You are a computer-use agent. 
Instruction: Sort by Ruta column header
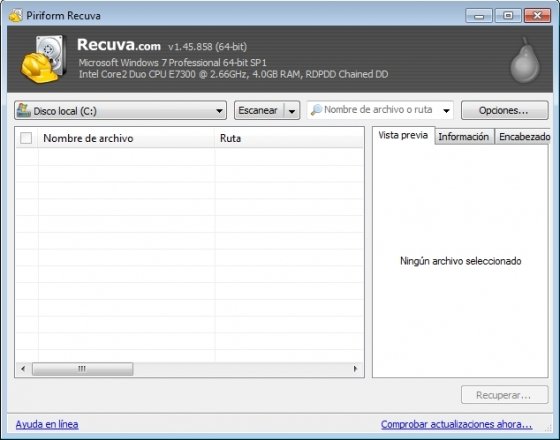pos(289,138)
